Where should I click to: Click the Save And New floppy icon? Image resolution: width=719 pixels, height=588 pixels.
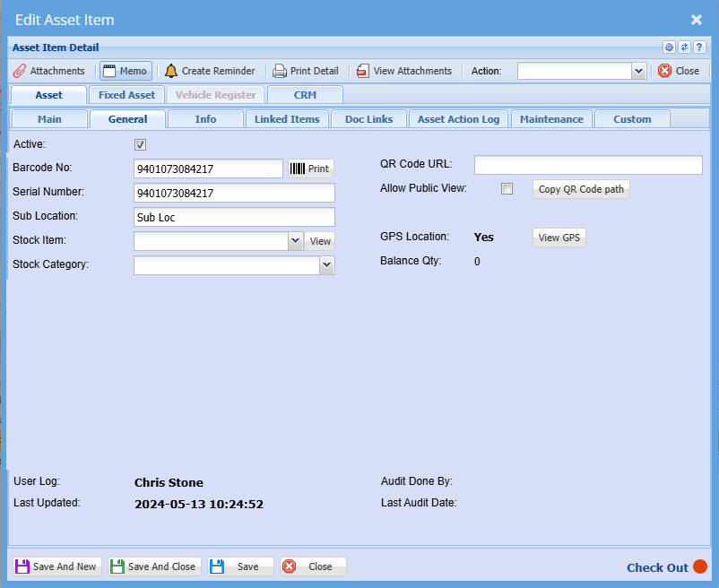(22, 566)
